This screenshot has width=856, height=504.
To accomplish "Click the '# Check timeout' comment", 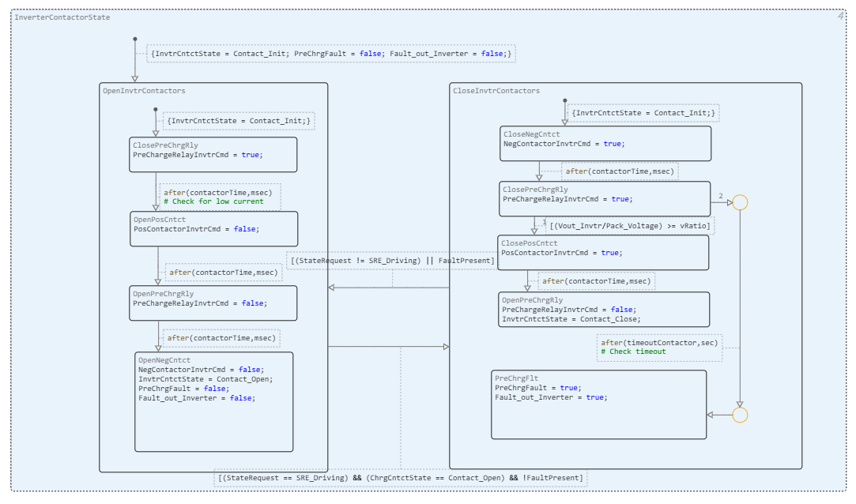I will click(x=633, y=352).
